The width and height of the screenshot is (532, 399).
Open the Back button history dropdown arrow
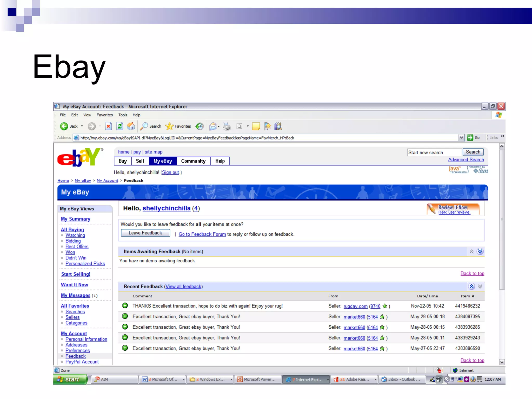pyautogui.click(x=82, y=126)
